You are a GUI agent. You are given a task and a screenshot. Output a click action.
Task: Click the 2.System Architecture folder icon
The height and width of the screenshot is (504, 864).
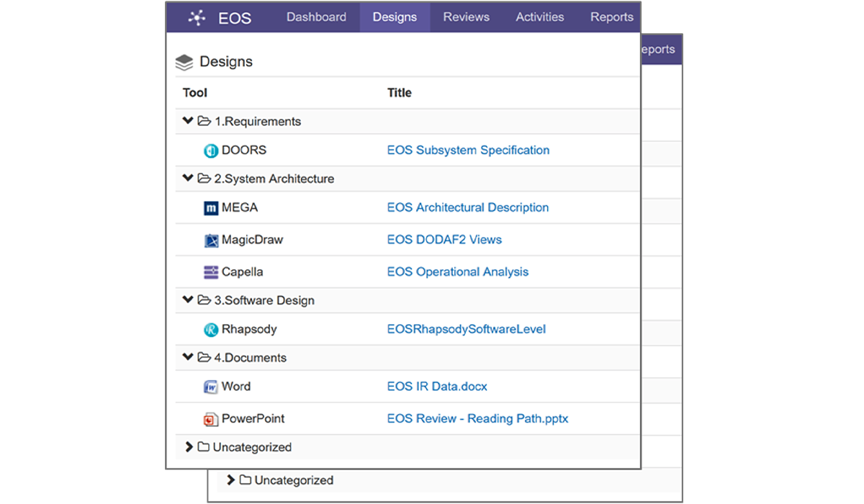point(204,179)
